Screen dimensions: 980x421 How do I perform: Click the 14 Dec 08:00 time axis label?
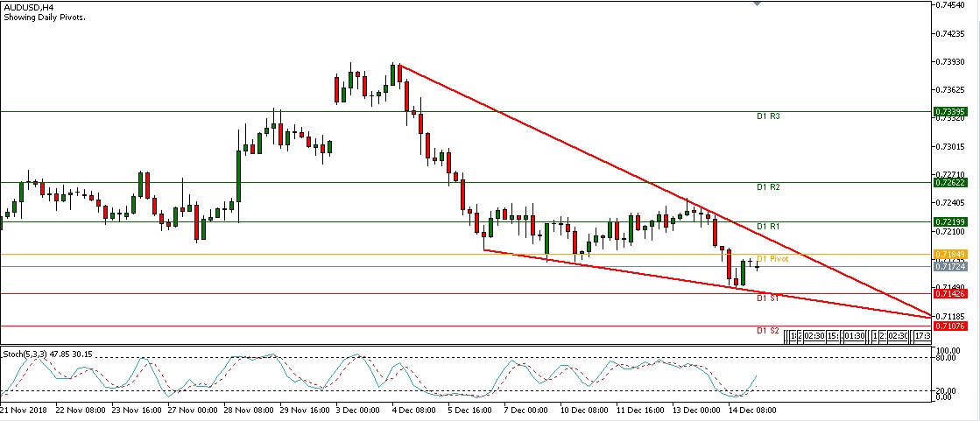(751, 410)
